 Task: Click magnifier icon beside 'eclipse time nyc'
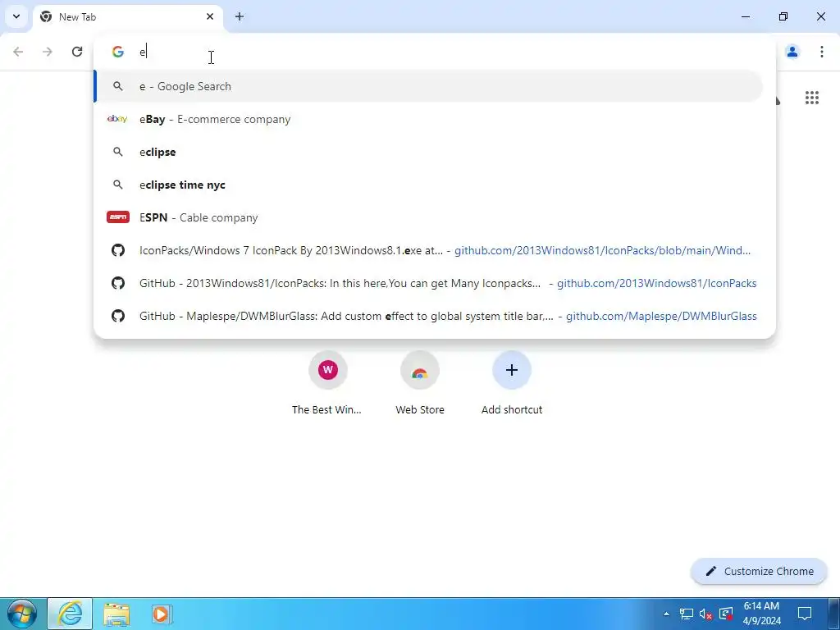[x=118, y=185]
